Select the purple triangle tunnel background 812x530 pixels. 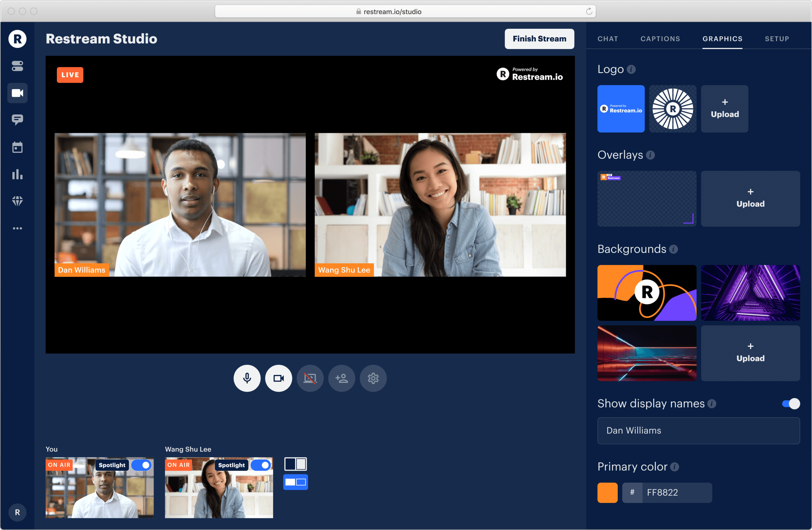pos(750,293)
